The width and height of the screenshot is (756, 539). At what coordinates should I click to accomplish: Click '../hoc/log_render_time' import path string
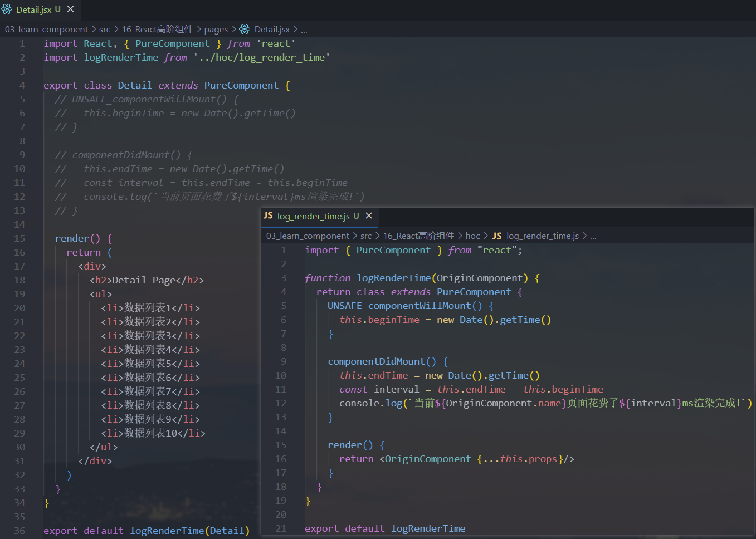coord(262,57)
